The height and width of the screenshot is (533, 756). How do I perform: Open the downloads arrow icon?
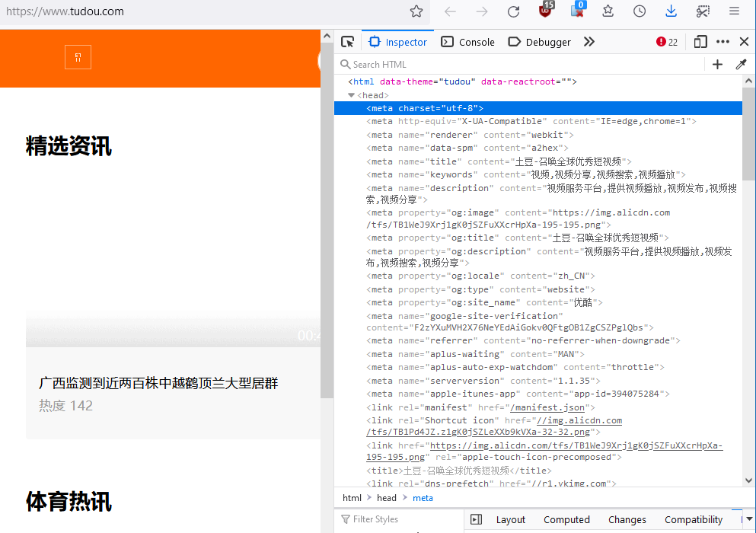point(671,11)
